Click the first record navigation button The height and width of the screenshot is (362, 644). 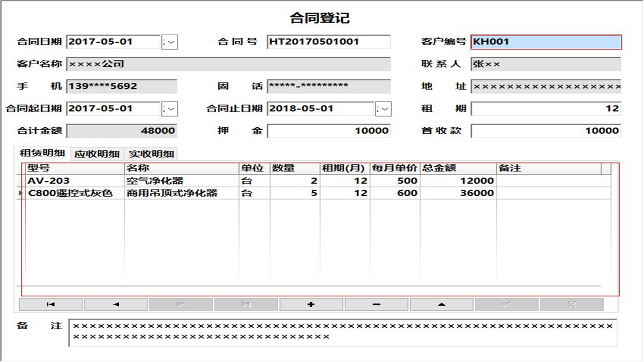(x=50, y=304)
